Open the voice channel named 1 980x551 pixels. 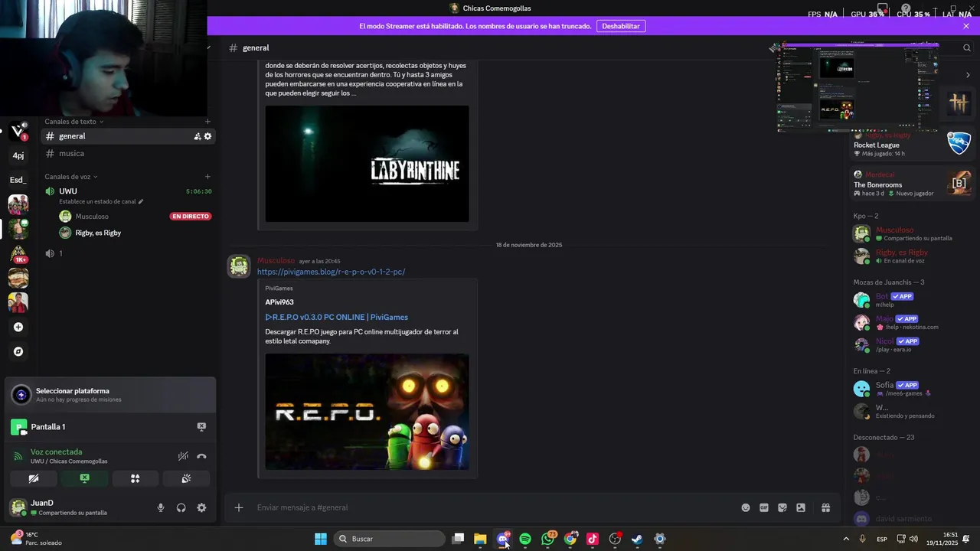pos(127,253)
